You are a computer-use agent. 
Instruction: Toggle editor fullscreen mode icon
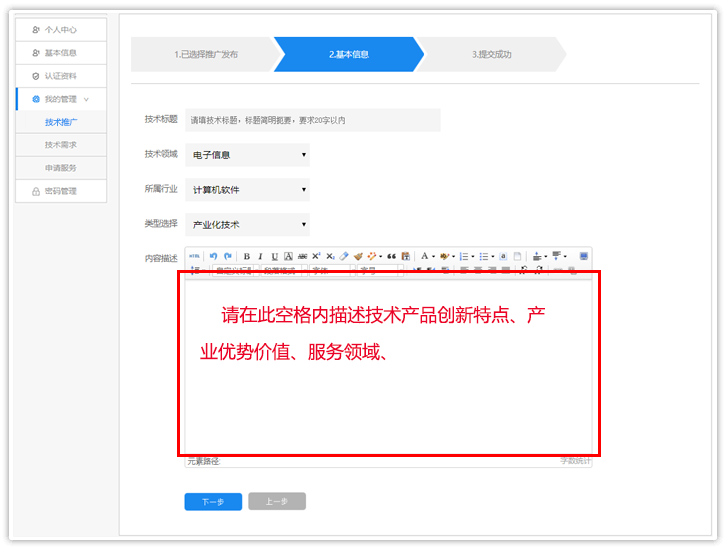(x=583, y=256)
